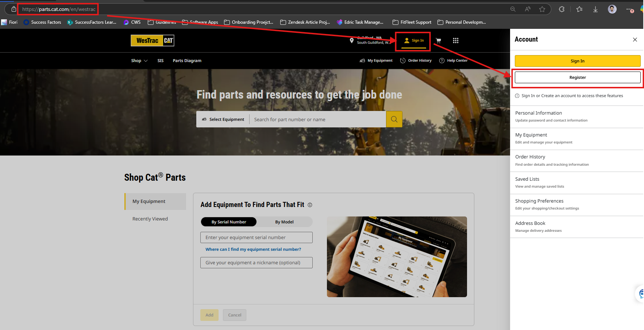Open the Fiori bookmark
The image size is (644, 330).
(x=9, y=22)
